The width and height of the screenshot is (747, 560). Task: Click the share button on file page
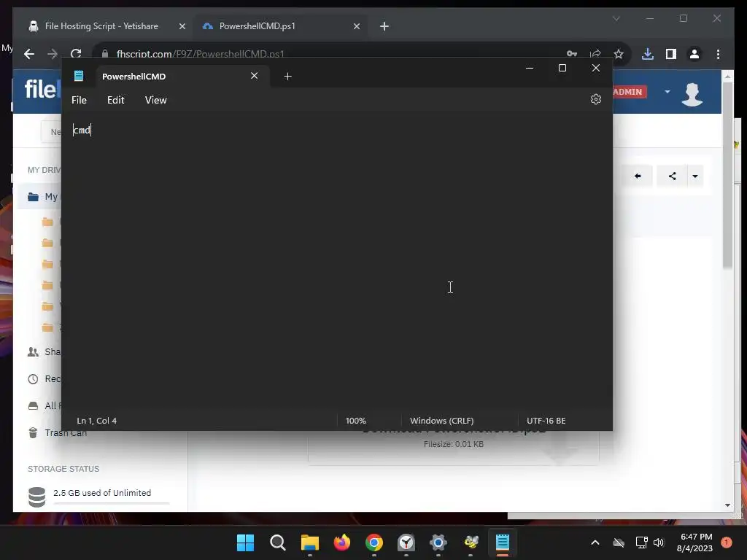(672, 176)
